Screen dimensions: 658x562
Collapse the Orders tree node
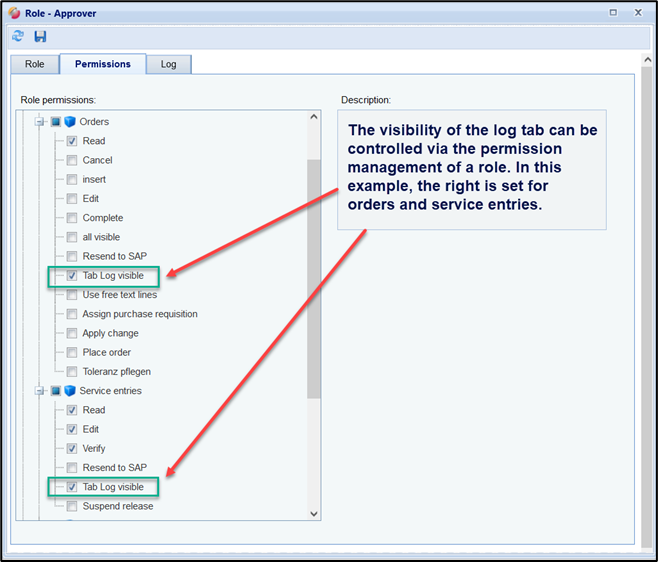41,122
